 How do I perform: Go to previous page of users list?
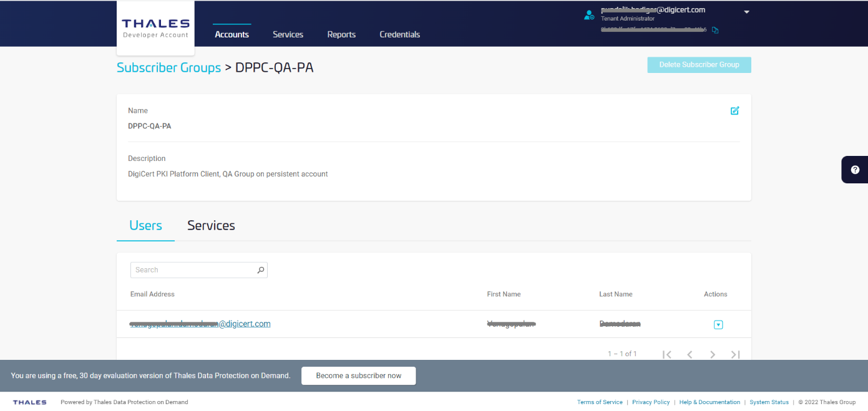point(690,354)
